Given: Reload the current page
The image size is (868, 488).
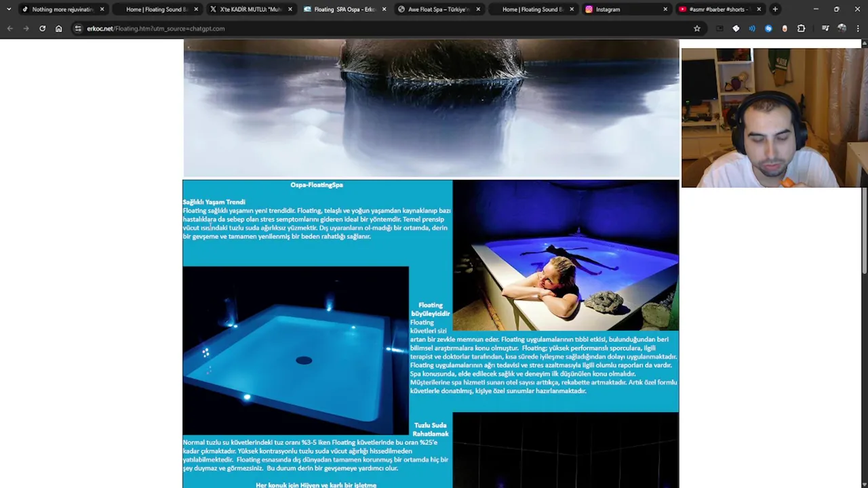Looking at the screenshot, I should coord(42,28).
